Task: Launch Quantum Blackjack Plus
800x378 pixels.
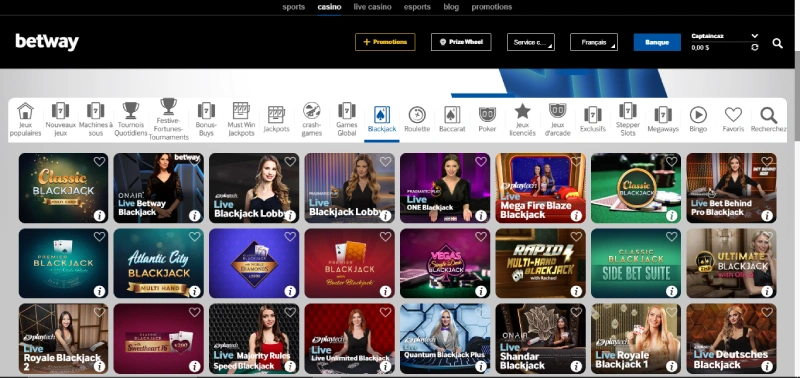Action: point(445,339)
